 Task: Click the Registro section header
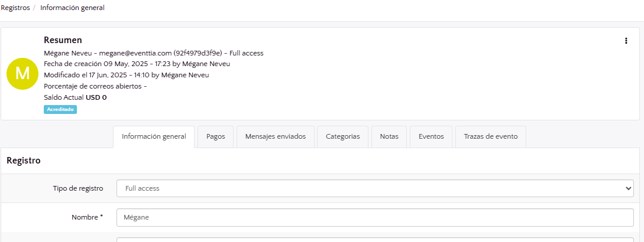24,160
